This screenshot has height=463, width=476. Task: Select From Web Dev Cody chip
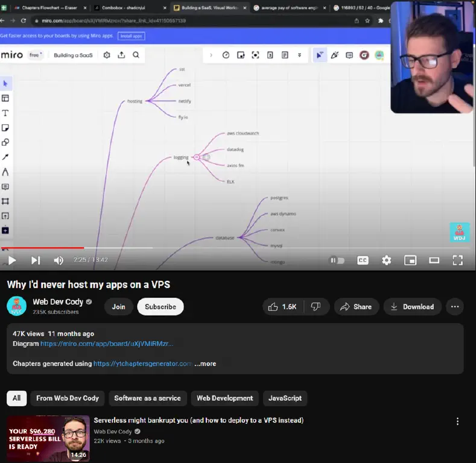pyautogui.click(x=68, y=398)
